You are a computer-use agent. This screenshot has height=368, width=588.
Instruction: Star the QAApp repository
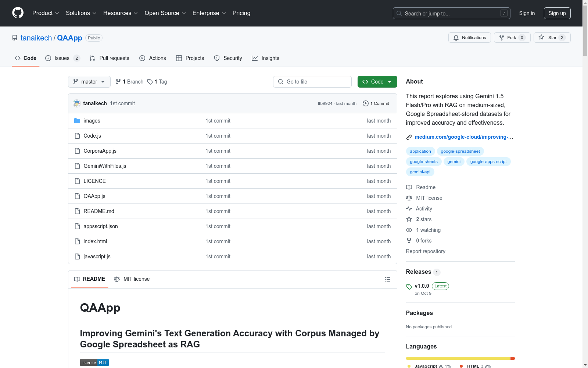(x=552, y=38)
